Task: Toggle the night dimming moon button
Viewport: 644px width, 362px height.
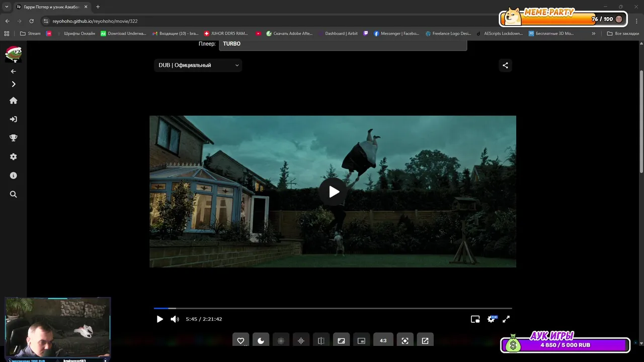Action: click(261, 340)
